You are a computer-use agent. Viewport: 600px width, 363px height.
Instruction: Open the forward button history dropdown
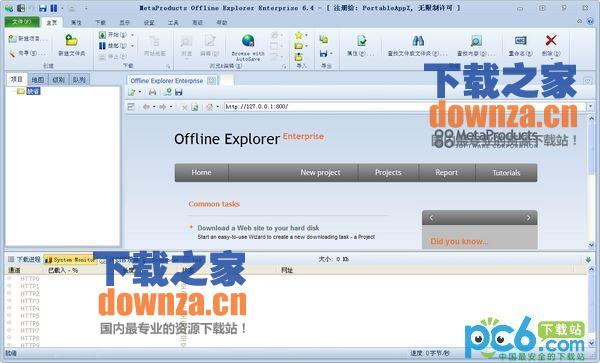coord(171,107)
